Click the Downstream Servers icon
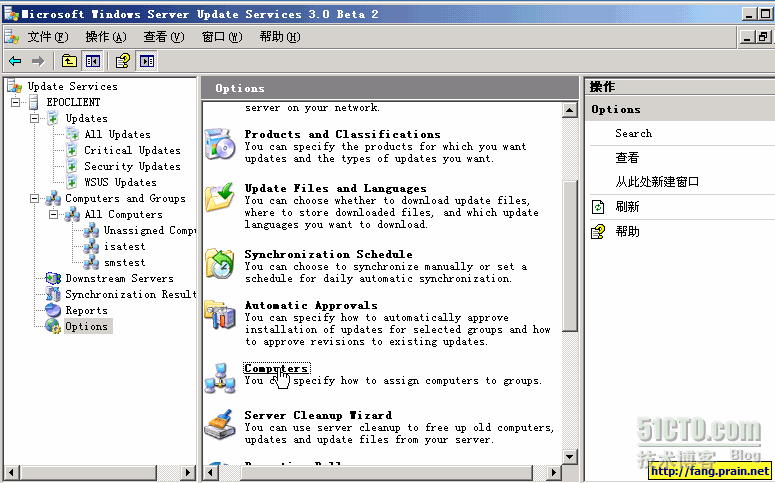 [53, 278]
